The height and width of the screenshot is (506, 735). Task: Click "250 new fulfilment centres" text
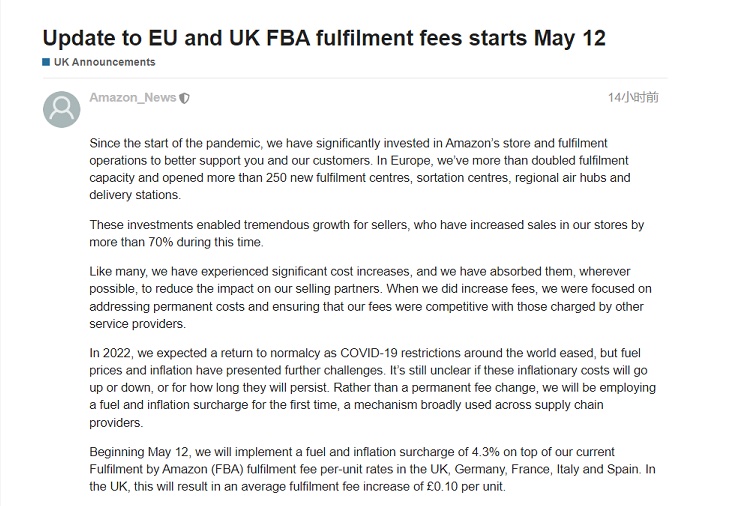(x=339, y=178)
